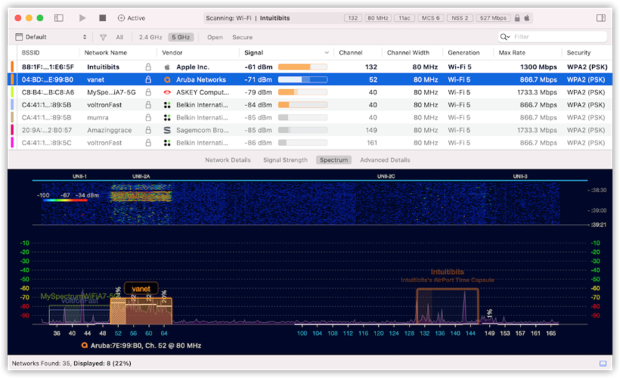This screenshot has width=620, height=378.
Task: Click the Aruba Networks vendor icon
Action: (x=167, y=80)
